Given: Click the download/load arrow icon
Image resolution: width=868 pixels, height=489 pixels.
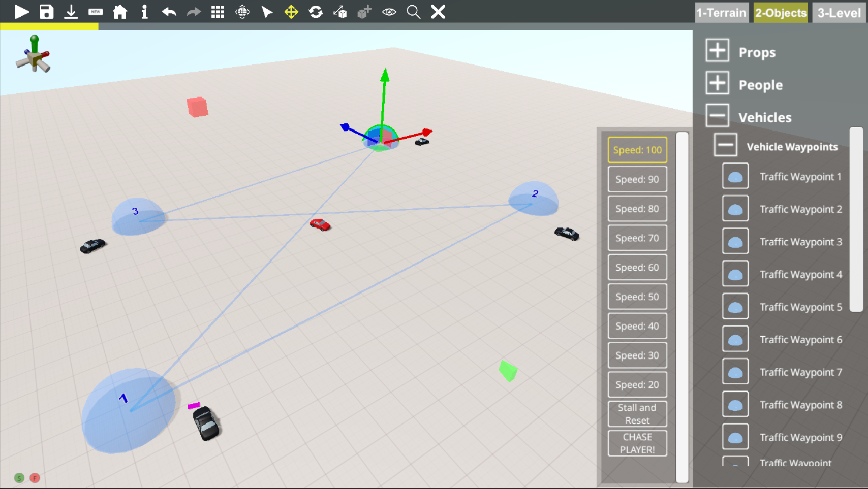Looking at the screenshot, I should coord(71,12).
